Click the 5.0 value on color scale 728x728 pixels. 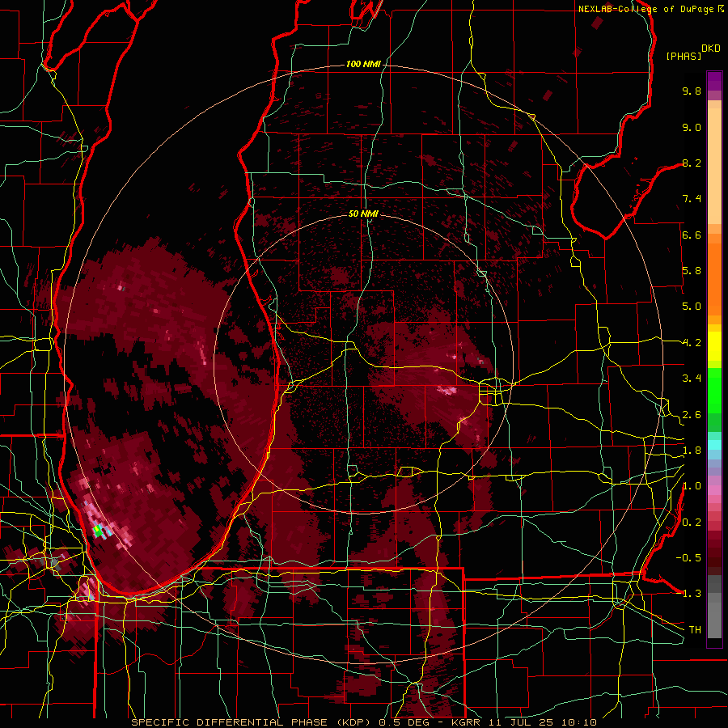(x=692, y=307)
